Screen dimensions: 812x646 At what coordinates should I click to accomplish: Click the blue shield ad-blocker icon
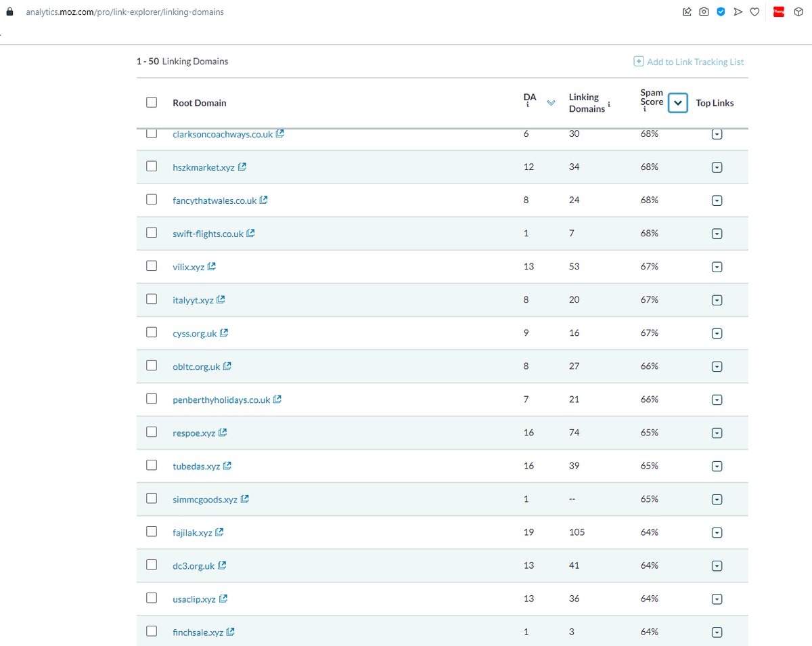(721, 12)
